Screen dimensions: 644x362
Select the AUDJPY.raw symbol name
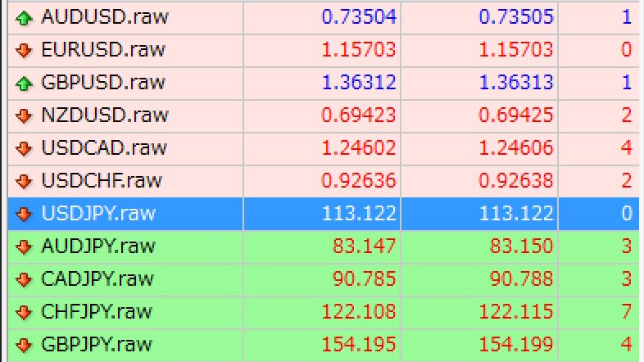pos(98,246)
